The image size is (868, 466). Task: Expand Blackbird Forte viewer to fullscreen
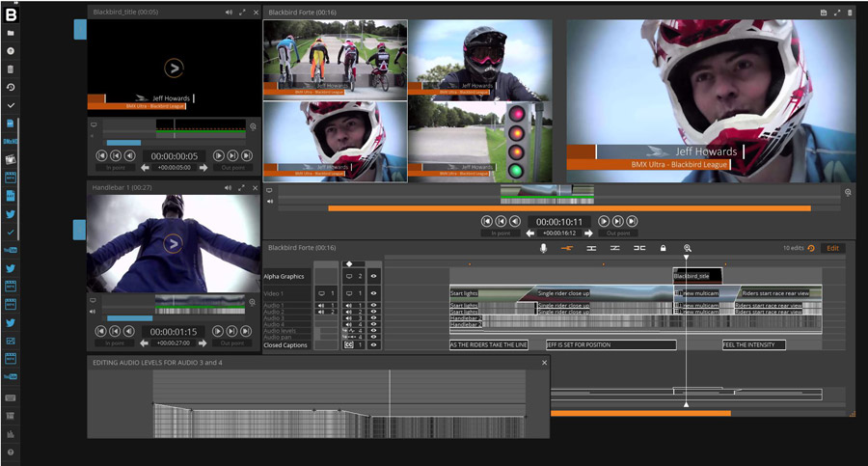click(837, 13)
